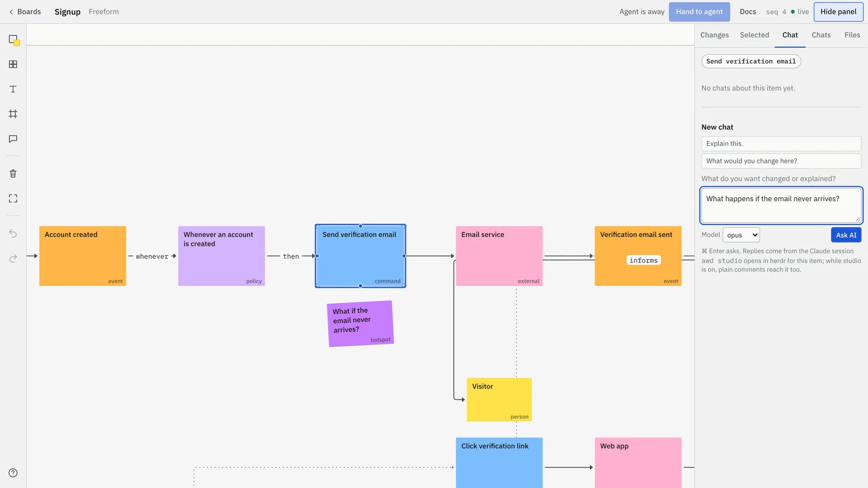
Task: Choose the 'Explain this.' suggestion
Action: click(x=781, y=144)
